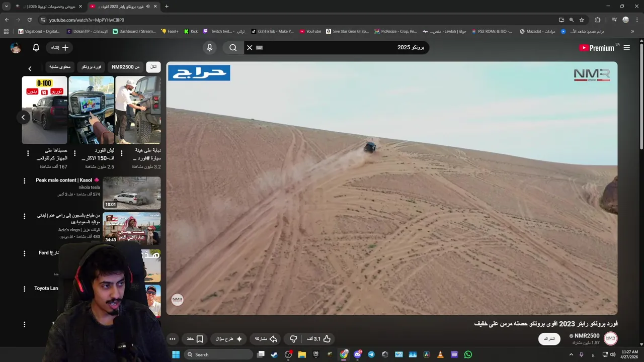Open WhatsApp from the taskbar
This screenshot has height=362, width=644.
coord(468,354)
